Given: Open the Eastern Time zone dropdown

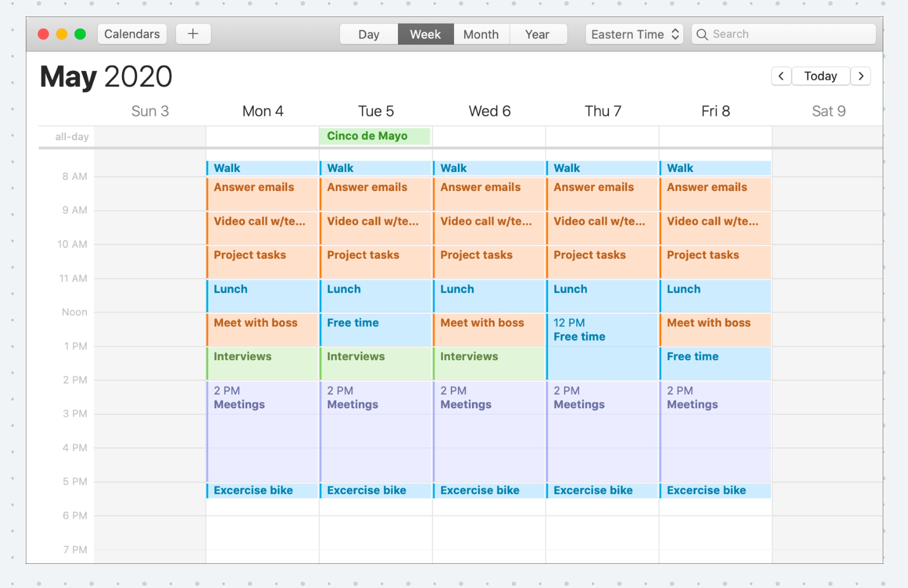Looking at the screenshot, I should pyautogui.click(x=634, y=34).
